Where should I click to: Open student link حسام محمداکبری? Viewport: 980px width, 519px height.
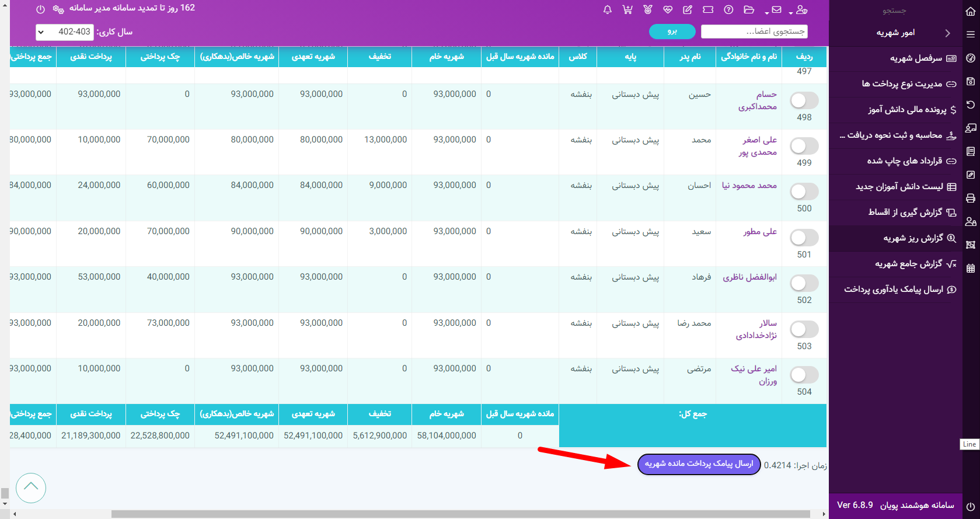(x=758, y=100)
